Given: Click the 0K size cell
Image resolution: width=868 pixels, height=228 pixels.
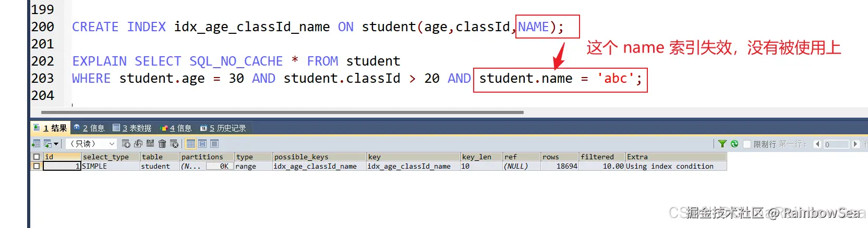Looking at the screenshot, I should [x=219, y=166].
